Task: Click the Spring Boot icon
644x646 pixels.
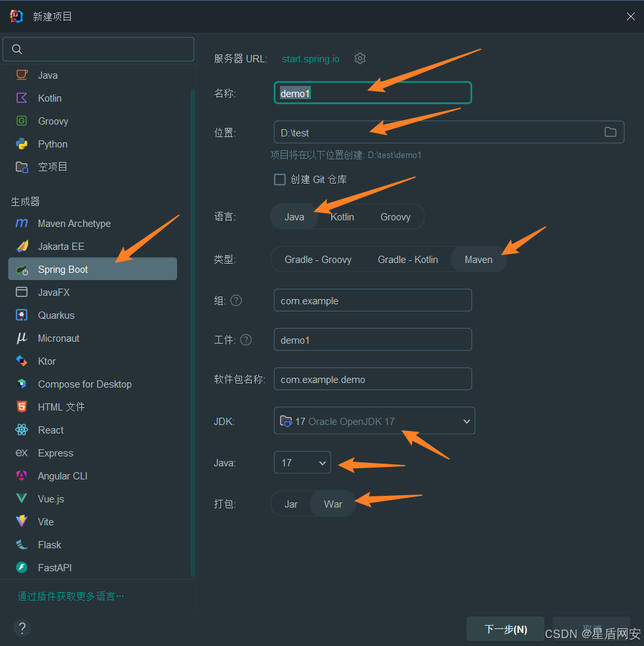Action: pos(22,270)
